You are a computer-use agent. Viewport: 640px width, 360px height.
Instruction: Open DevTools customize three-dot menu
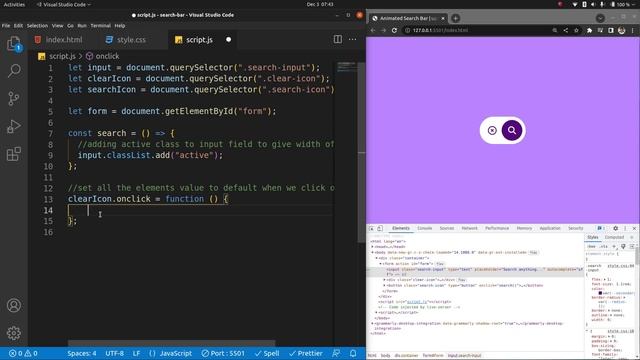[x=625, y=229]
